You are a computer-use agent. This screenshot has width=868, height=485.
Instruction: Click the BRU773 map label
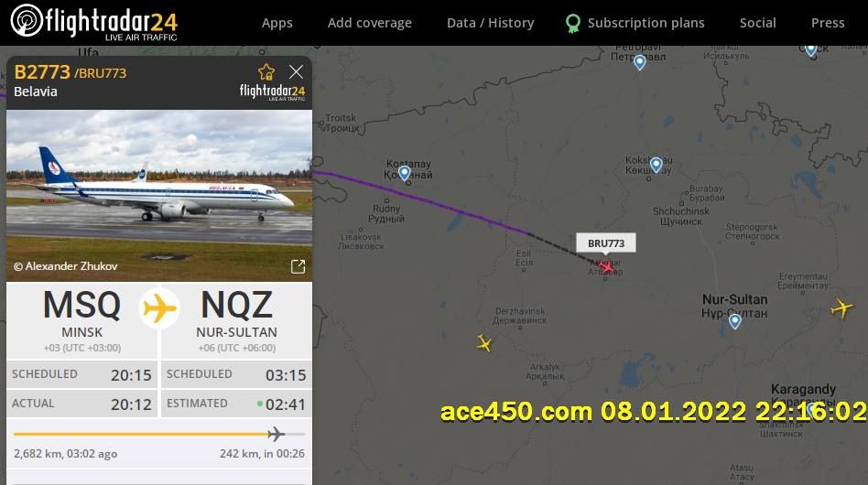click(x=606, y=243)
